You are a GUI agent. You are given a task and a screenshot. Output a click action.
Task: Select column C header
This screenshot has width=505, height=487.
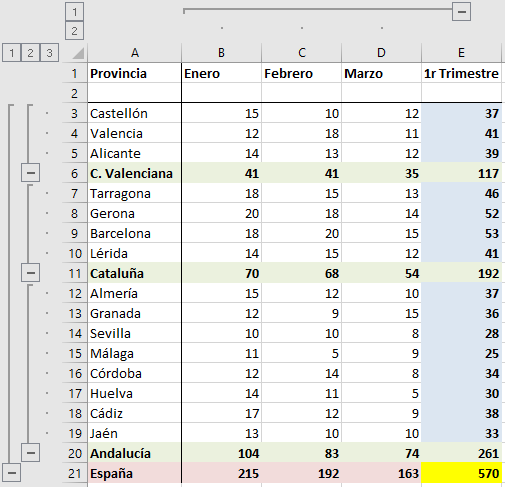(x=302, y=53)
